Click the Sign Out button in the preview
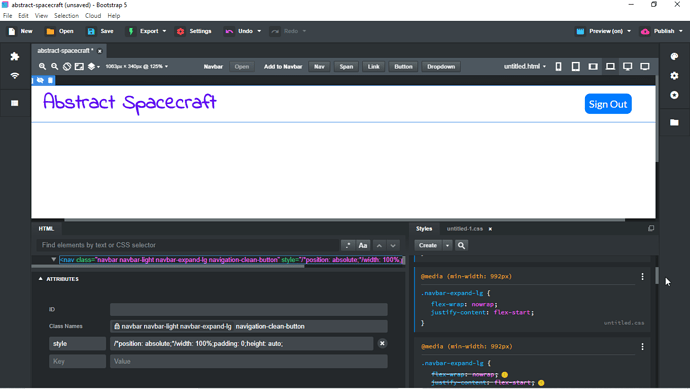 pyautogui.click(x=608, y=104)
